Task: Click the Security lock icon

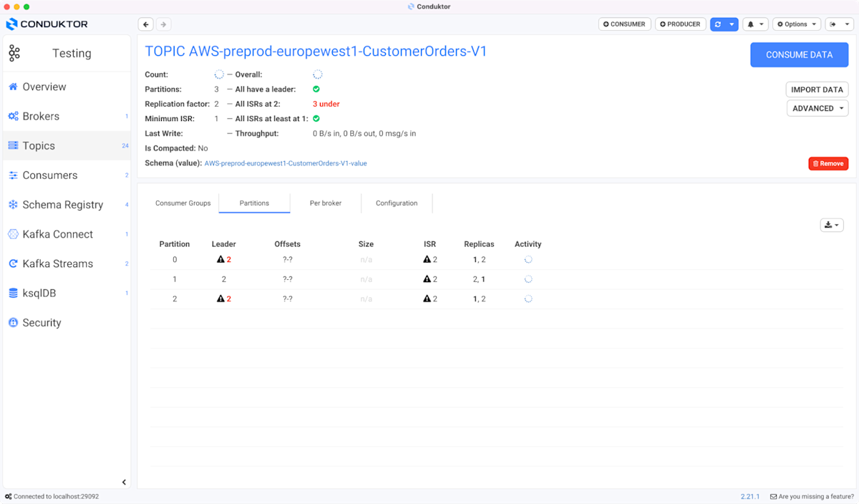Action: 13,323
